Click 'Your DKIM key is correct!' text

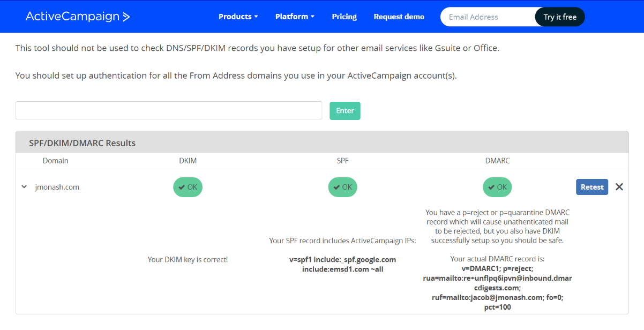(x=188, y=259)
